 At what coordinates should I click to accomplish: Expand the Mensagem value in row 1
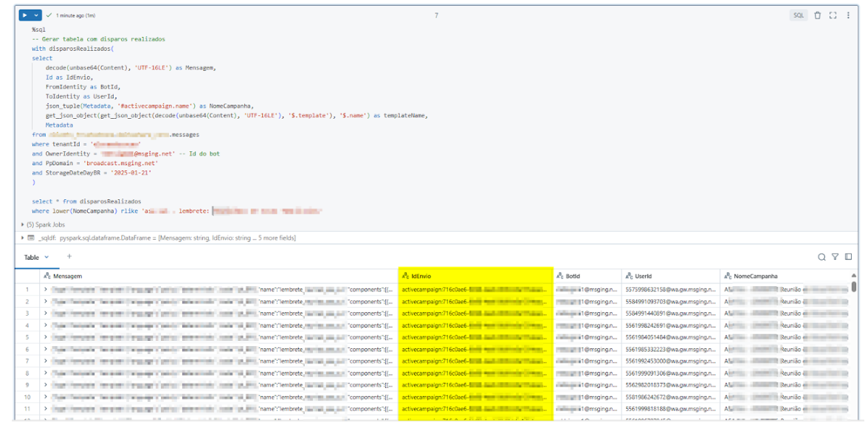pos(46,290)
